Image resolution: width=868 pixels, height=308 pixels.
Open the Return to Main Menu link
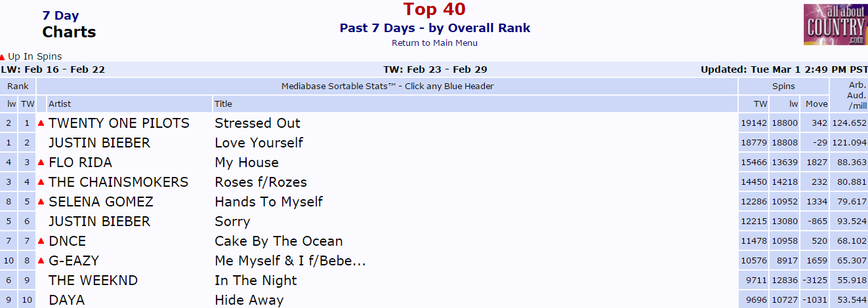tap(434, 43)
